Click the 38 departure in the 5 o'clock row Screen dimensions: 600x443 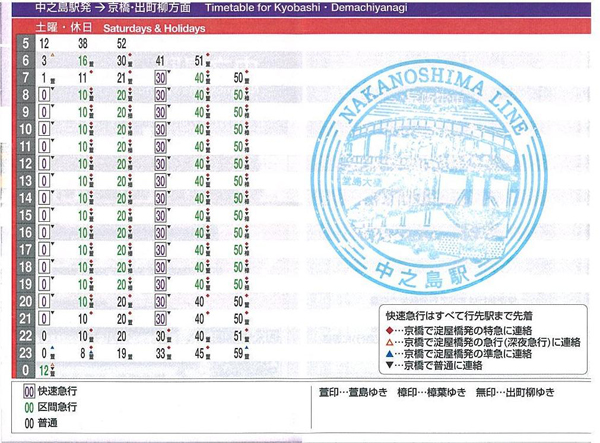point(83,43)
